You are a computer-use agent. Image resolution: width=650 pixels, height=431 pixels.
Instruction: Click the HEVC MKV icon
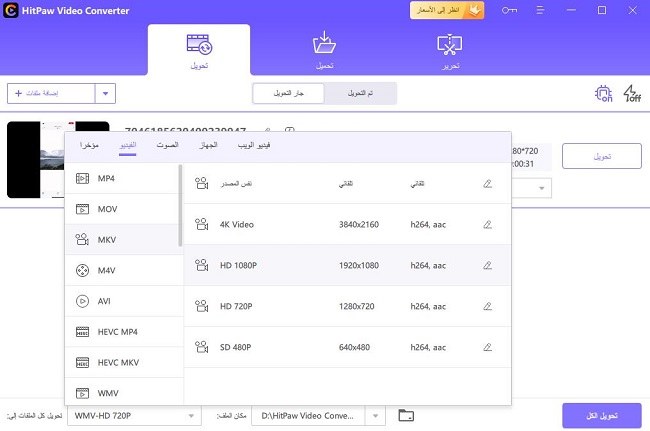pos(82,363)
